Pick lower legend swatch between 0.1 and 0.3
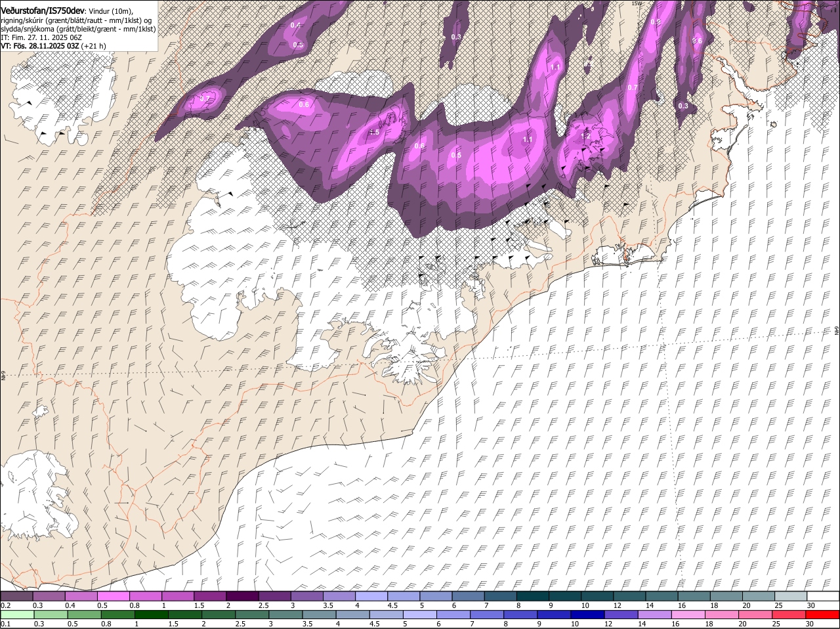 click(17, 615)
